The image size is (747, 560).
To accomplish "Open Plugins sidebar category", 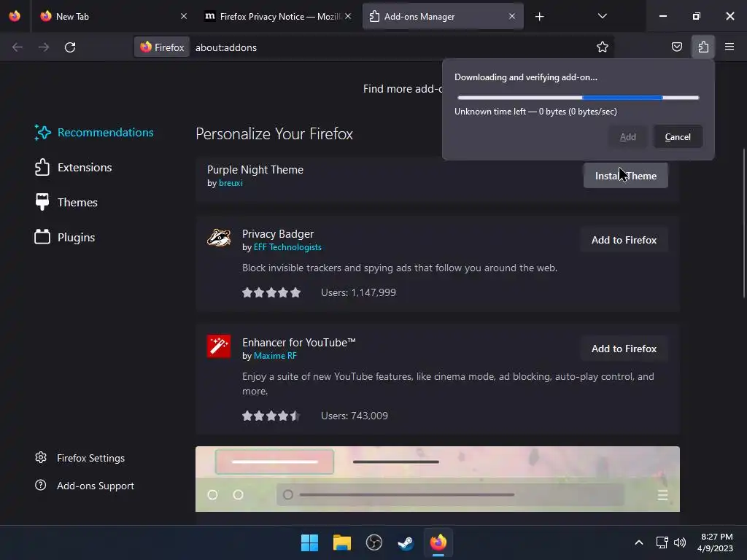I will tap(64, 237).
